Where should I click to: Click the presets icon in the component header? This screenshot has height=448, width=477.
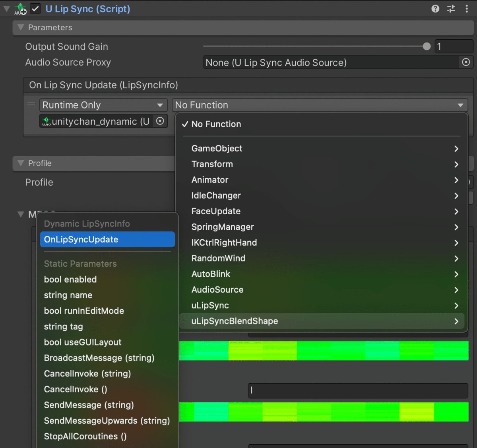[451, 9]
